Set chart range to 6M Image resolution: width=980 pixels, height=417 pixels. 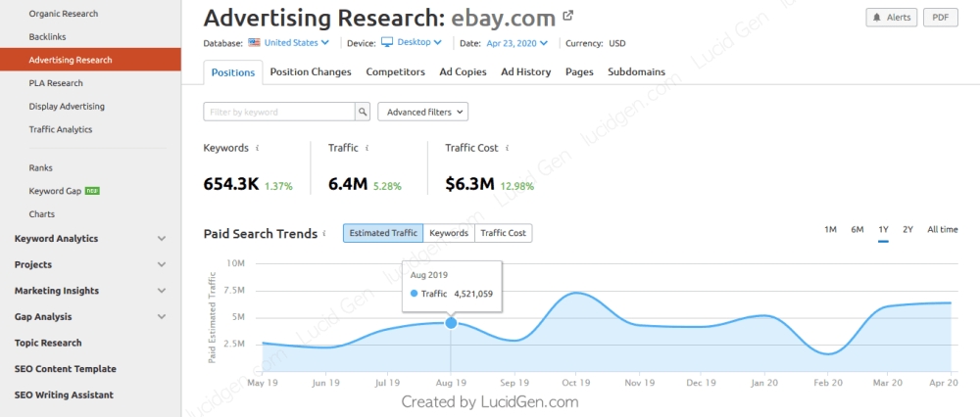857,230
